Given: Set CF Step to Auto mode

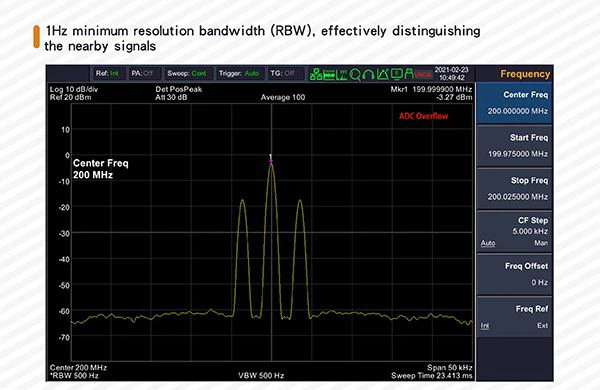Looking at the screenshot, I should click(x=488, y=243).
